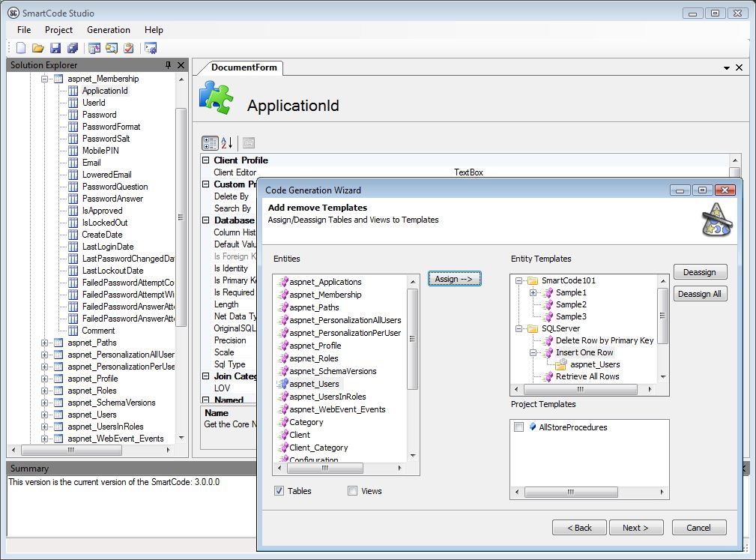
Task: Click the clipboard with red checkmark icon
Action: tap(128, 48)
